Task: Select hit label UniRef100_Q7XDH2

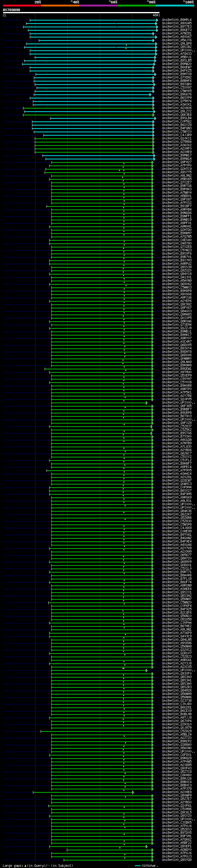Action: pos(177,78)
